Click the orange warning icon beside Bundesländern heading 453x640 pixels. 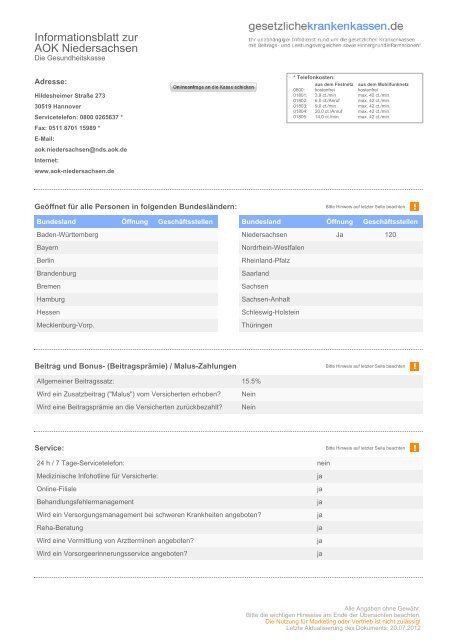(x=414, y=207)
